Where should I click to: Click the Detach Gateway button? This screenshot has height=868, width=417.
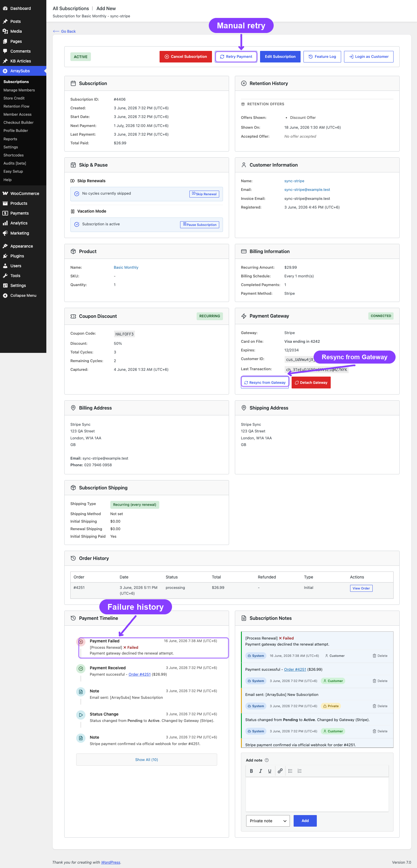(311, 382)
